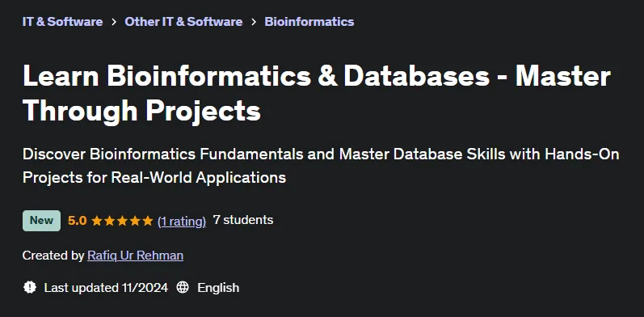
Task: Click the fifth orange rating star
Action: (x=148, y=221)
